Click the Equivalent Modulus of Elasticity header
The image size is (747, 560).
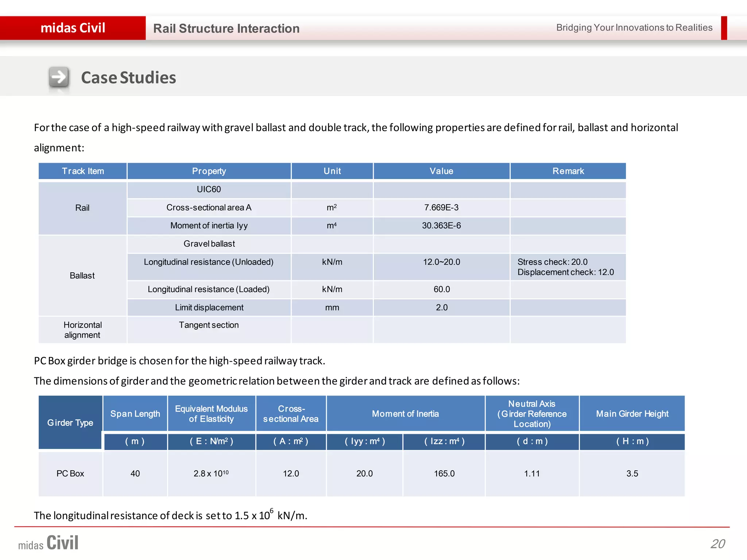coord(211,414)
